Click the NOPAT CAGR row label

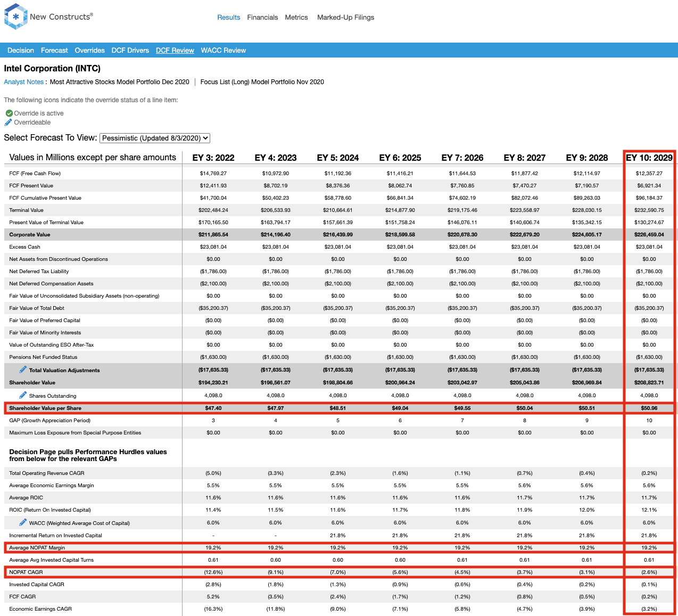point(26,572)
